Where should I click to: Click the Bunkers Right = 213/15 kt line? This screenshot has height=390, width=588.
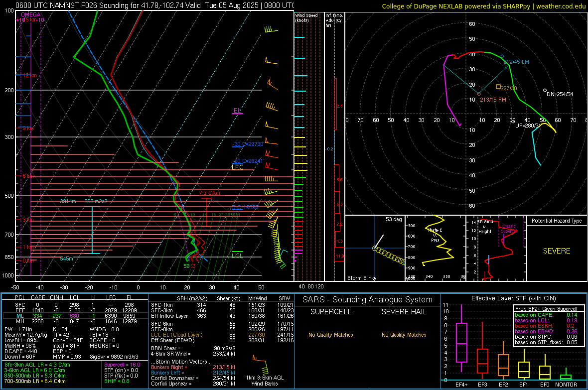(193, 367)
